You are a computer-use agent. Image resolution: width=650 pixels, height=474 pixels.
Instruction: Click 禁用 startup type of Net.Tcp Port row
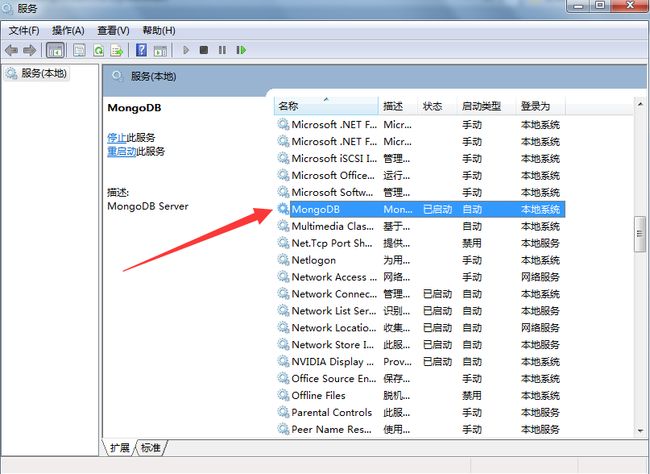(x=472, y=243)
